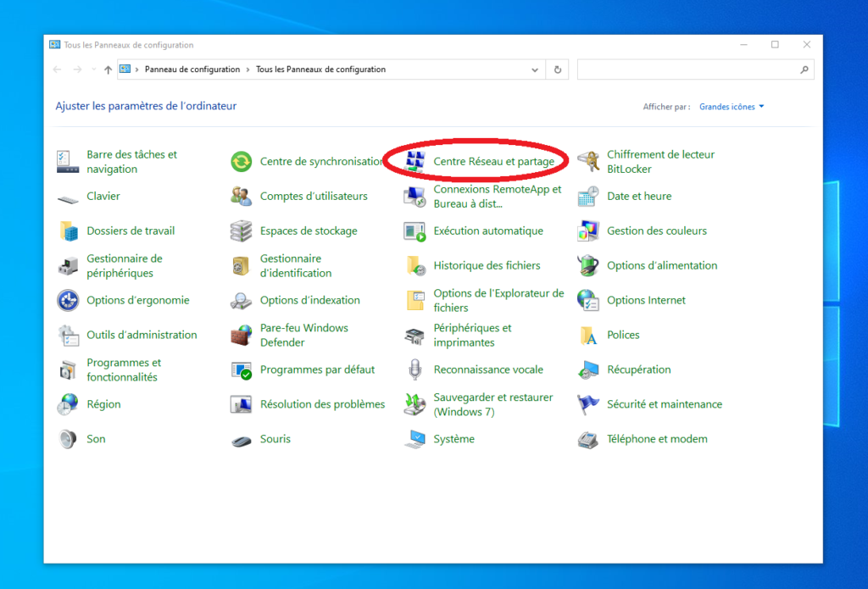Open Date et heure link text
This screenshot has height=589, width=868.
point(639,196)
